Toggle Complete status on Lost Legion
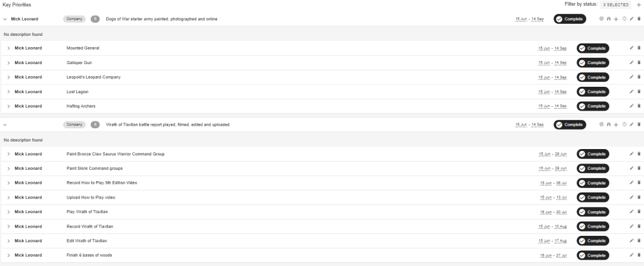This screenshot has height=266, width=644. pyautogui.click(x=592, y=92)
